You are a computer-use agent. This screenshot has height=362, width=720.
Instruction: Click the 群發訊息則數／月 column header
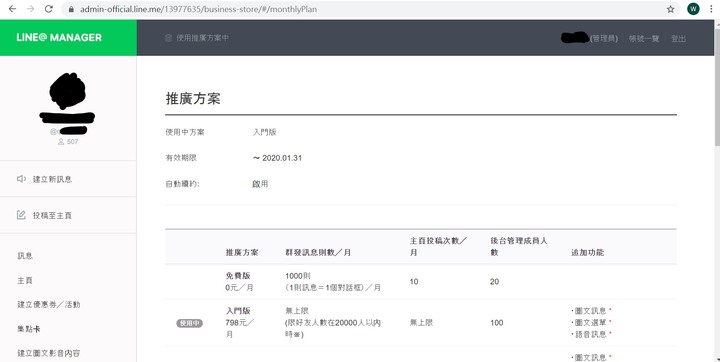[318, 253]
